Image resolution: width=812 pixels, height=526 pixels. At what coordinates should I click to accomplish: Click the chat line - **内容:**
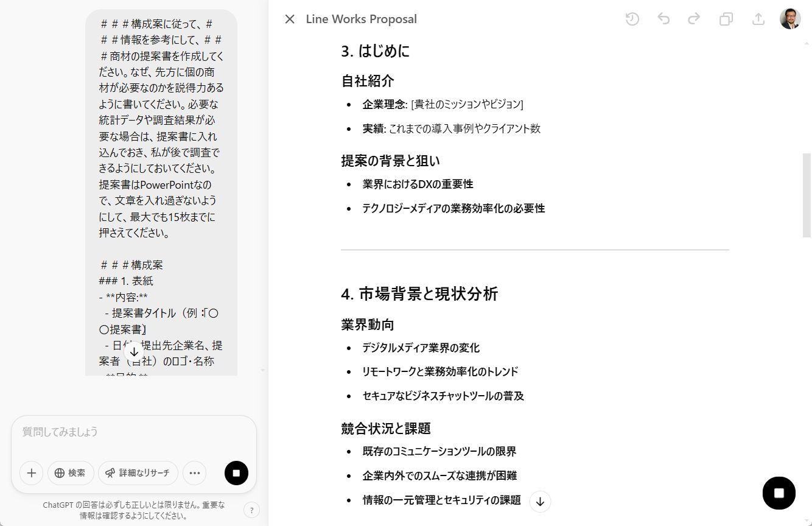pyautogui.click(x=123, y=297)
